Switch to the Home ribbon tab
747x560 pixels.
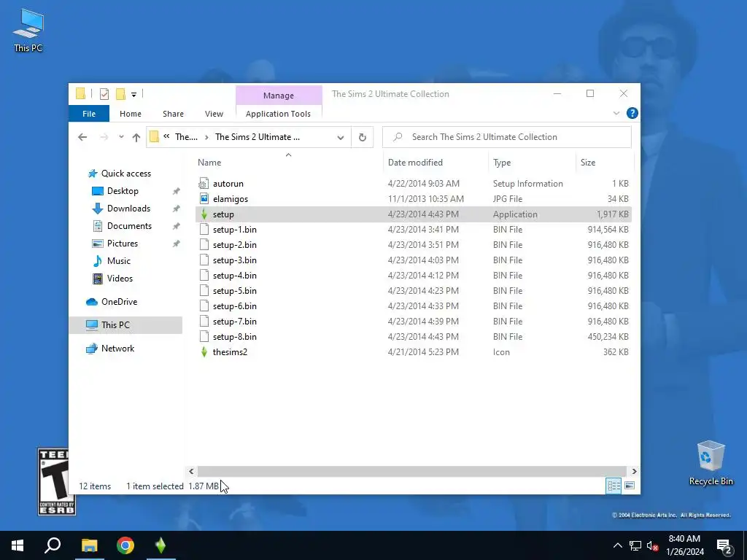coord(131,114)
